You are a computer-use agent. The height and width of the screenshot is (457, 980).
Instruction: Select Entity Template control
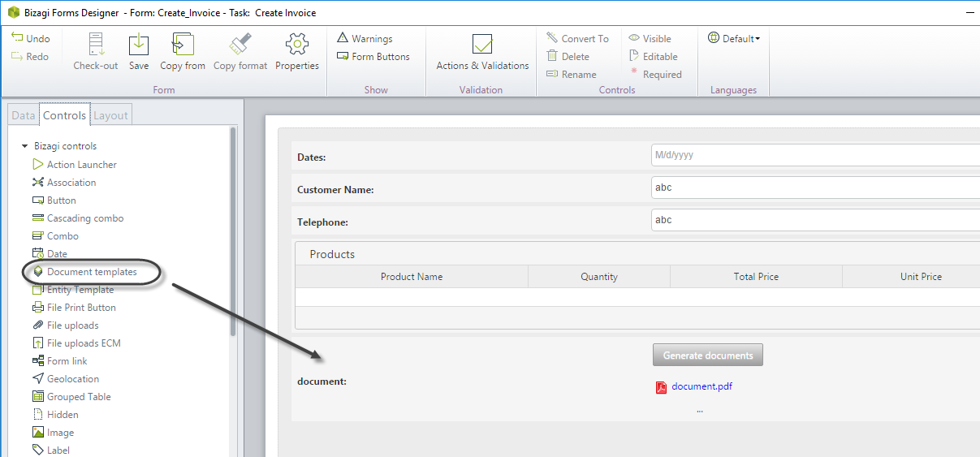click(73, 289)
